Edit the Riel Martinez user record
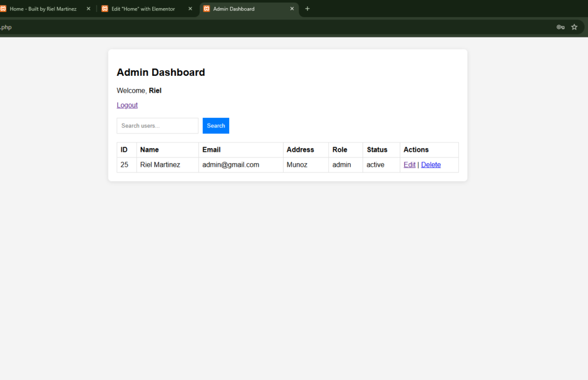 409,165
